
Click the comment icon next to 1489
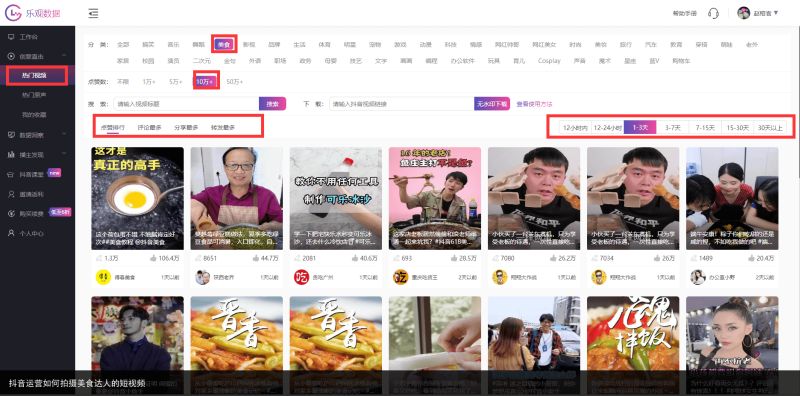pyautogui.click(x=694, y=258)
